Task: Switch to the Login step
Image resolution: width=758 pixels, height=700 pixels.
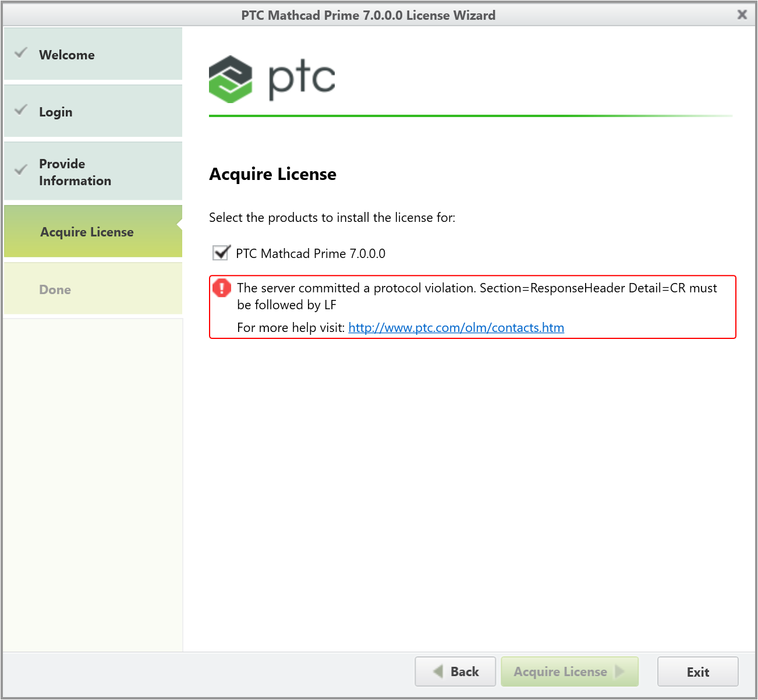Action: [56, 111]
